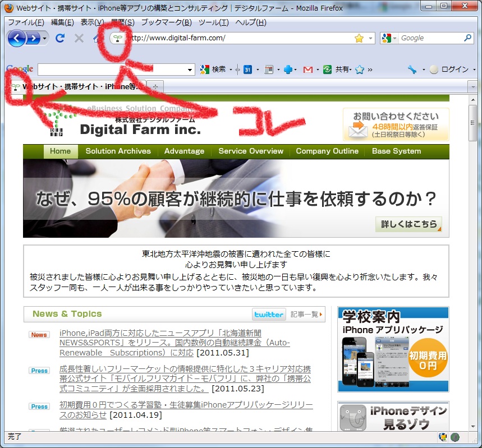
Task: Reload the page with the refresh icon
Action: click(x=60, y=38)
